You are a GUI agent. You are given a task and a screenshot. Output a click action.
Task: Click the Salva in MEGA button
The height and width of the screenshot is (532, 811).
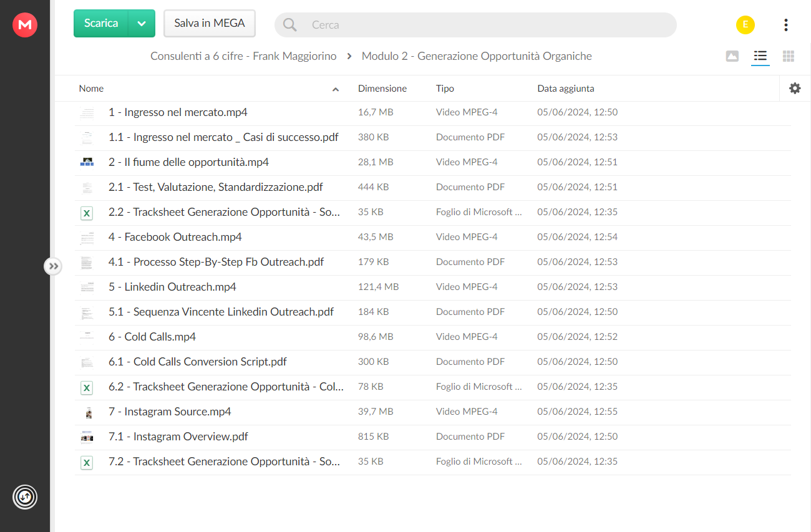tap(210, 24)
